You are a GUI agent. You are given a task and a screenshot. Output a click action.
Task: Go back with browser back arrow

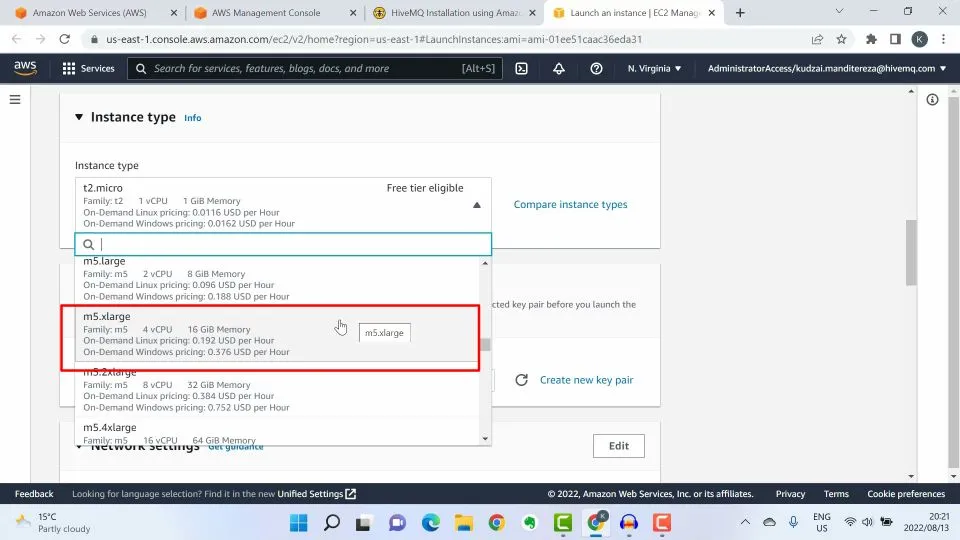pos(17,39)
